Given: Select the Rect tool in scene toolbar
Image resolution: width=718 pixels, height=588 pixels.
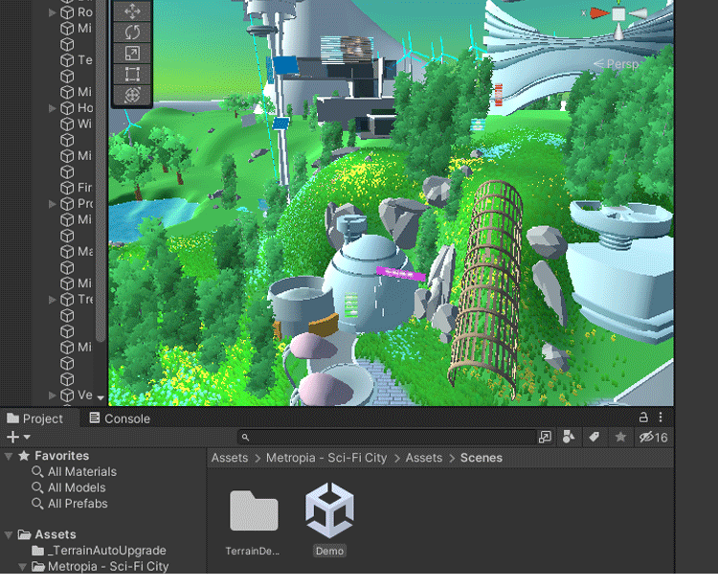Looking at the screenshot, I should (x=132, y=74).
